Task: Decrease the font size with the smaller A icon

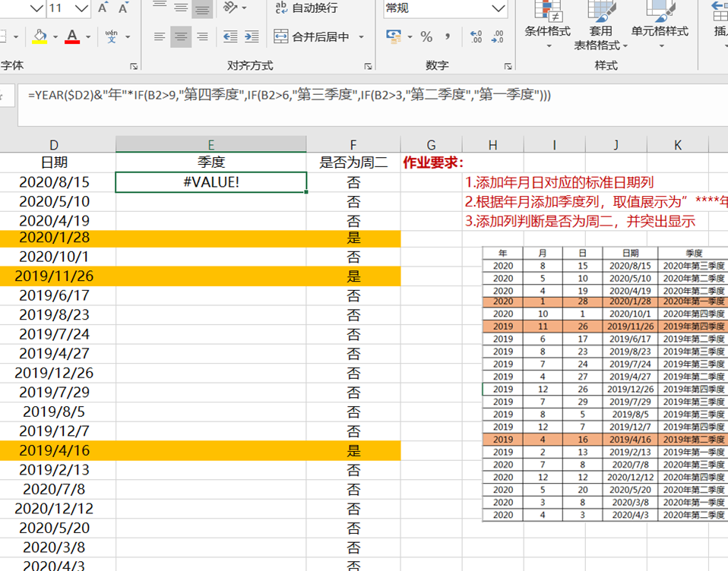Action: click(x=123, y=8)
